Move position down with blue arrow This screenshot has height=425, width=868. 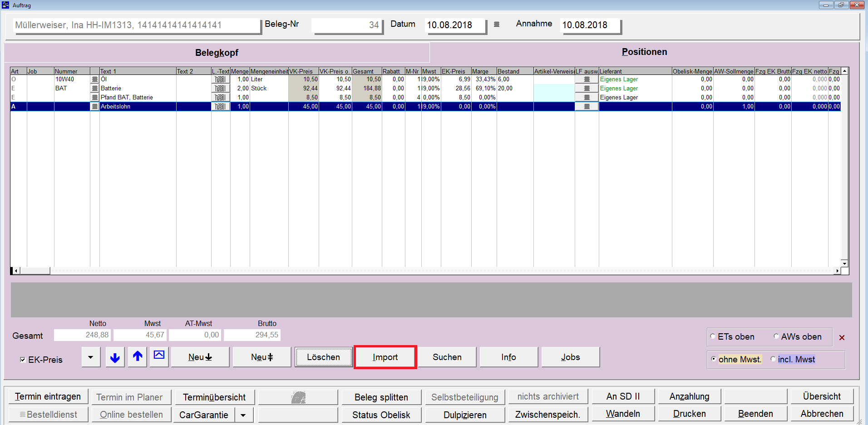(115, 357)
